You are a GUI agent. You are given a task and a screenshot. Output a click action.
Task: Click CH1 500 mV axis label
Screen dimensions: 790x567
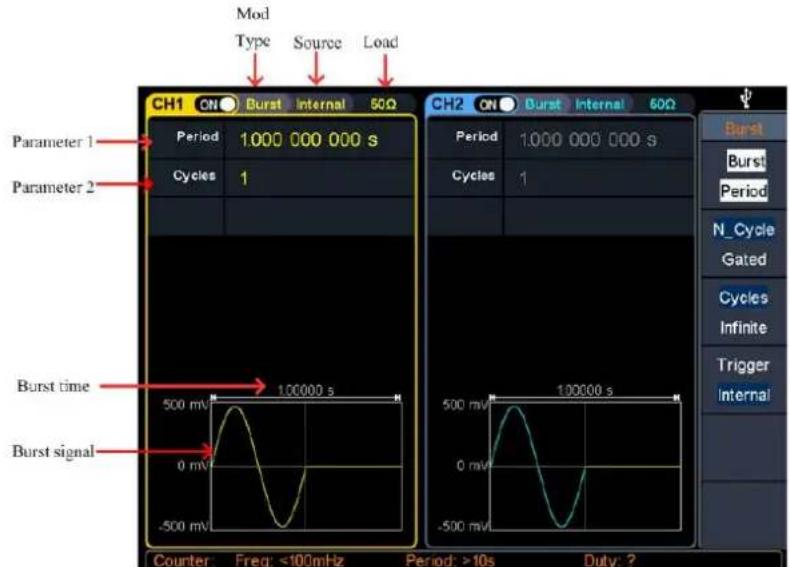[x=185, y=405]
